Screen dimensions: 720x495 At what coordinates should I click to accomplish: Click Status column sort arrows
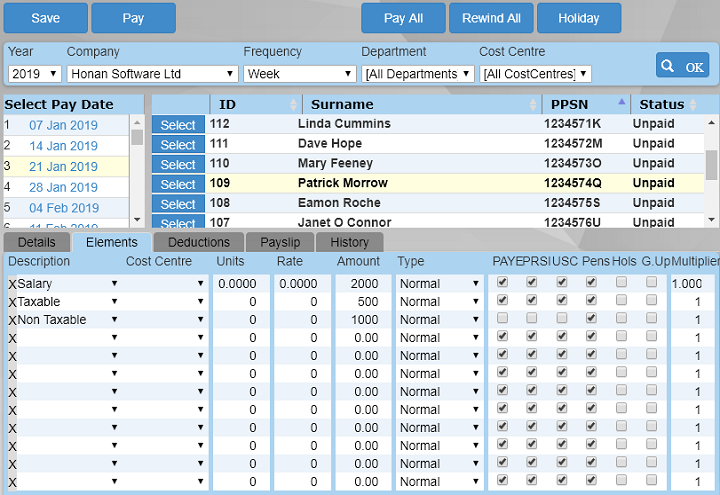(x=692, y=105)
